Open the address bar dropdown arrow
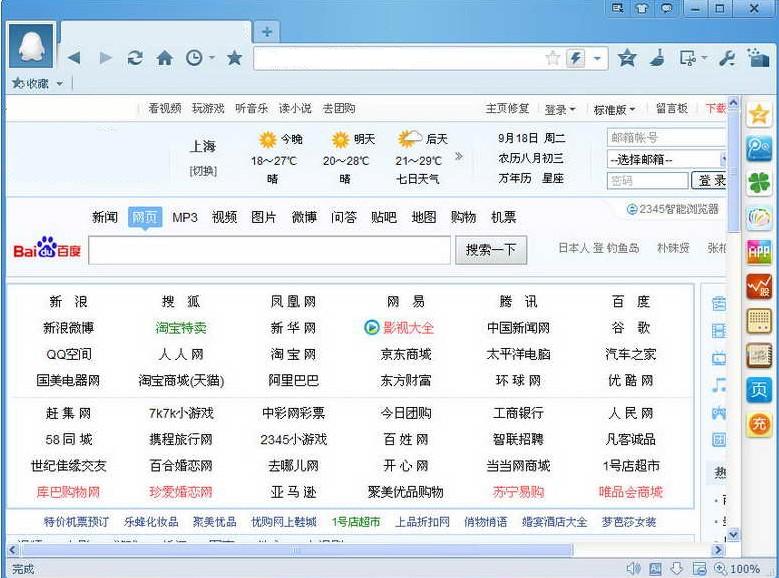 point(598,59)
